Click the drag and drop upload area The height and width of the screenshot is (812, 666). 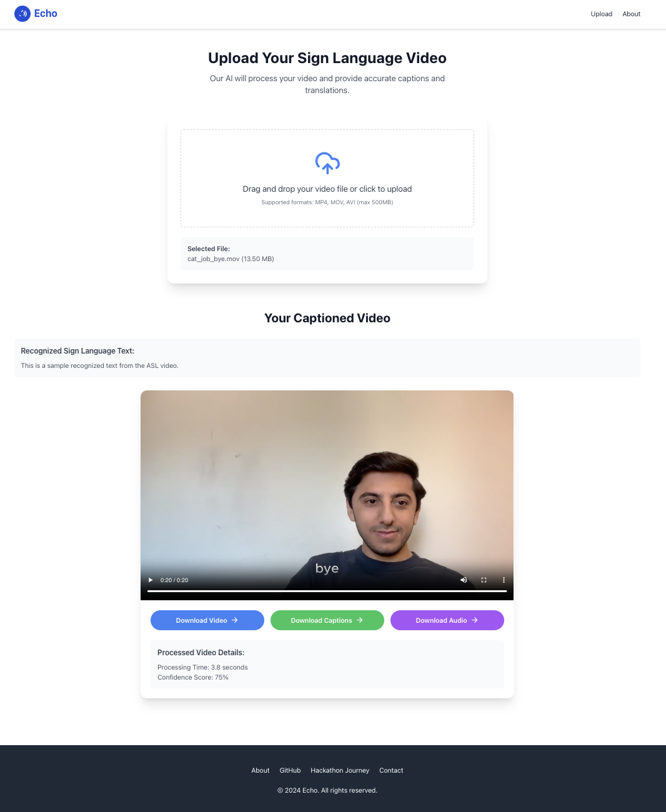point(327,179)
